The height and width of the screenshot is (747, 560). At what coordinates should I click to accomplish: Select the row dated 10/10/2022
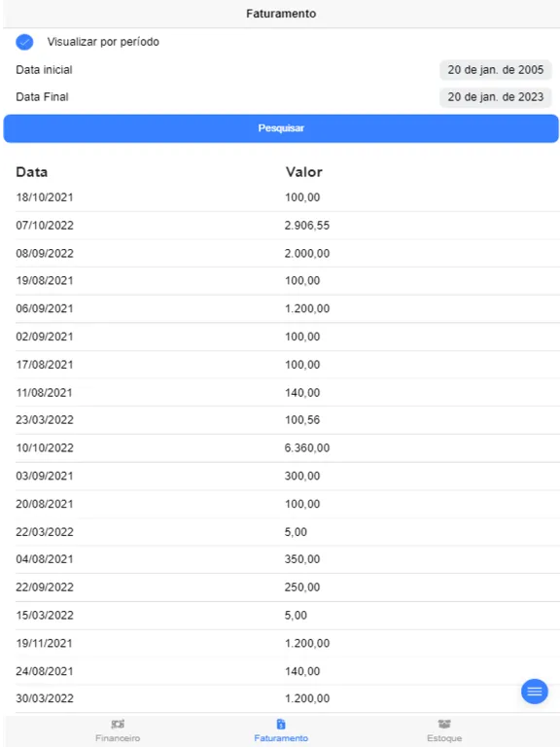coord(288,447)
